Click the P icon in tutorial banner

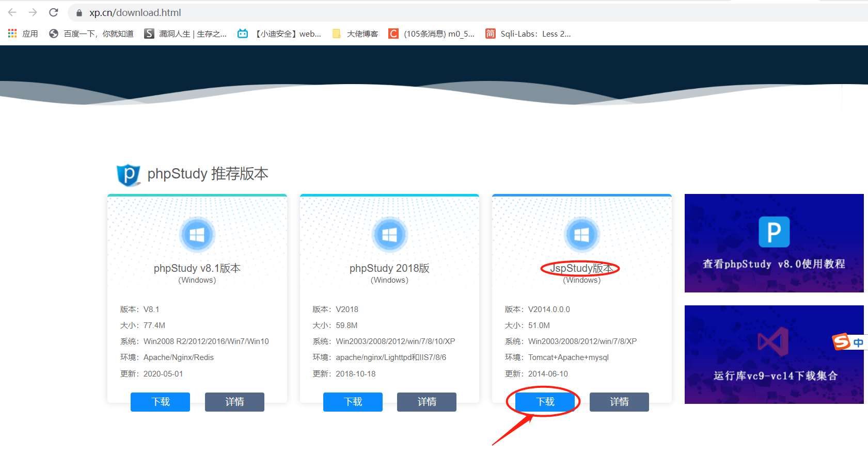coord(774,232)
